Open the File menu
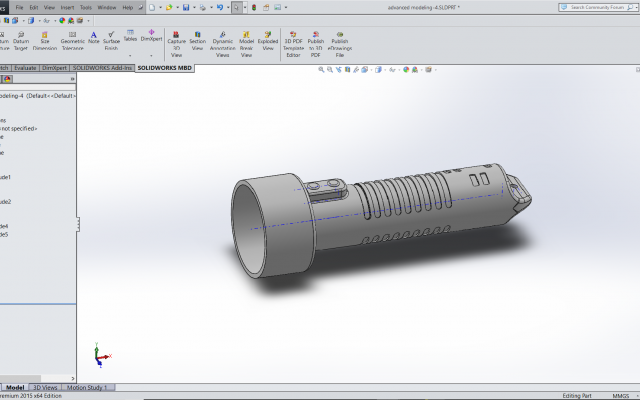640x400 pixels. point(19,7)
